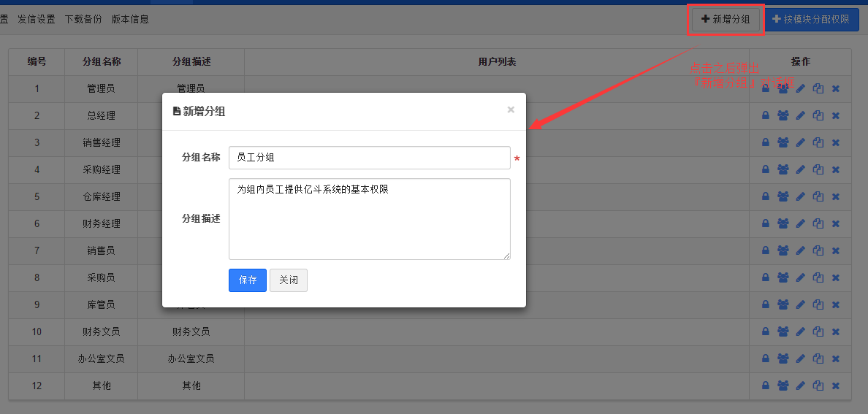Click the 新增分组 dialog title
This screenshot has width=868, height=414.
[x=199, y=111]
